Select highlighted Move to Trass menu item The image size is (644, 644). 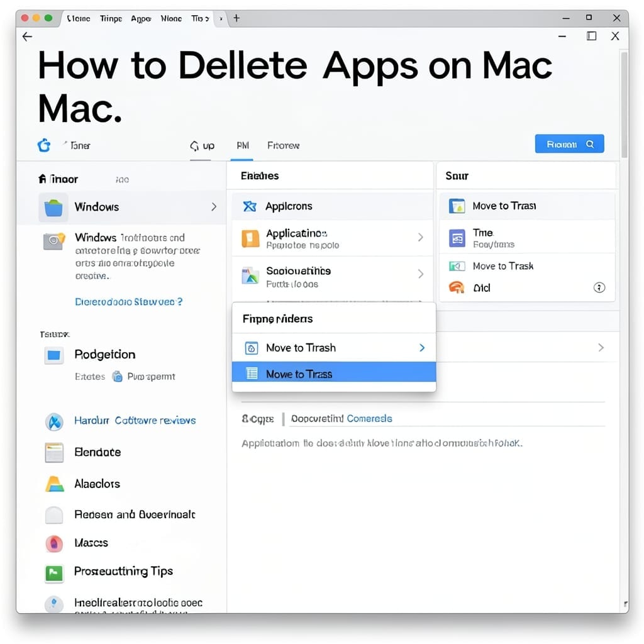[334, 374]
